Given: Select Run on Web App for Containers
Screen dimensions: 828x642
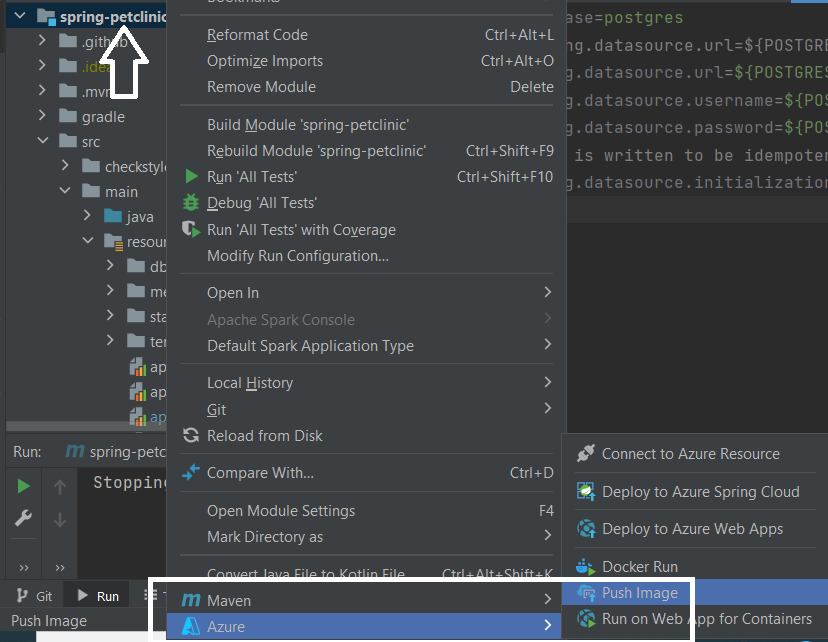Looking at the screenshot, I should [695, 618].
